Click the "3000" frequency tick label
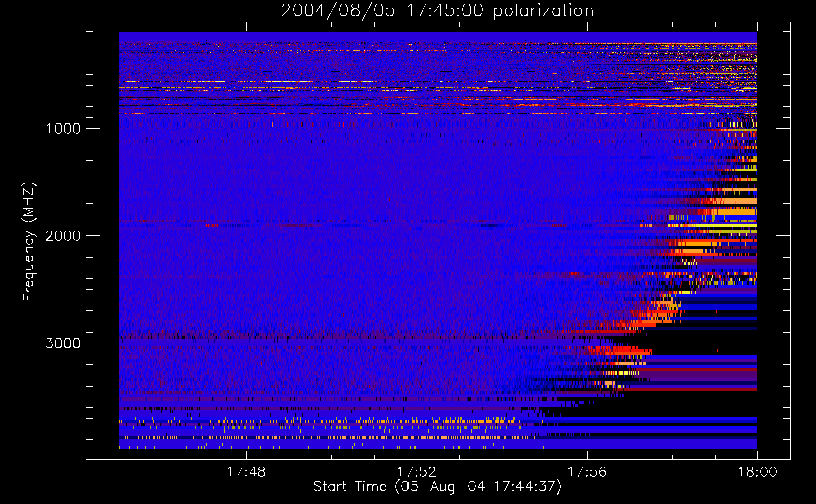 point(63,343)
